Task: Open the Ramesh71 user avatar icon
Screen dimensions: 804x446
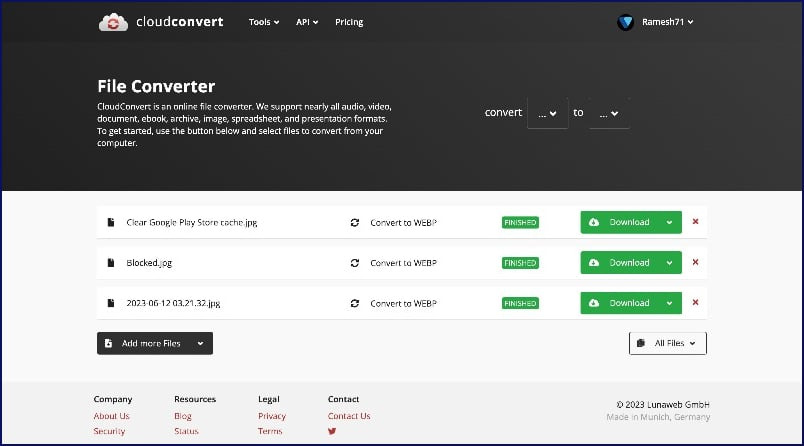Action: pos(625,22)
